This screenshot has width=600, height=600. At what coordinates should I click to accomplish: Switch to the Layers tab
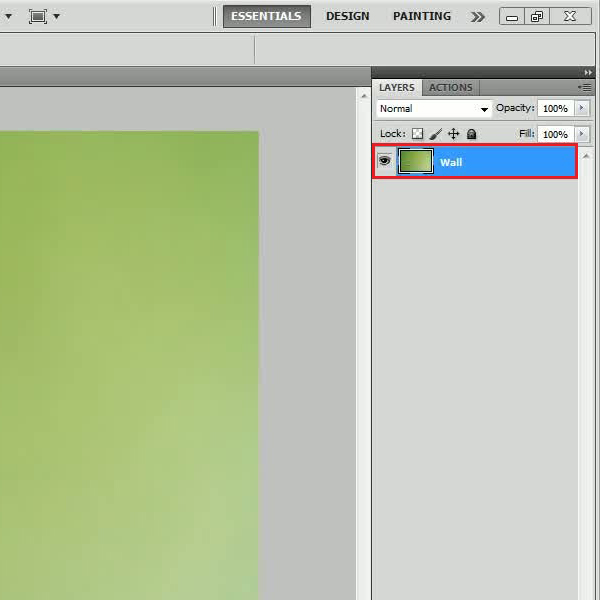[x=397, y=88]
